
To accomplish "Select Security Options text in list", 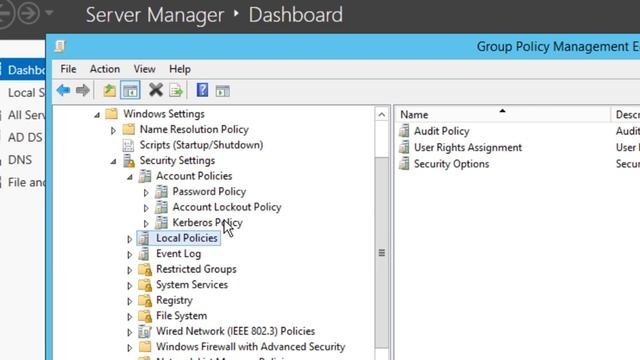I will [451, 164].
